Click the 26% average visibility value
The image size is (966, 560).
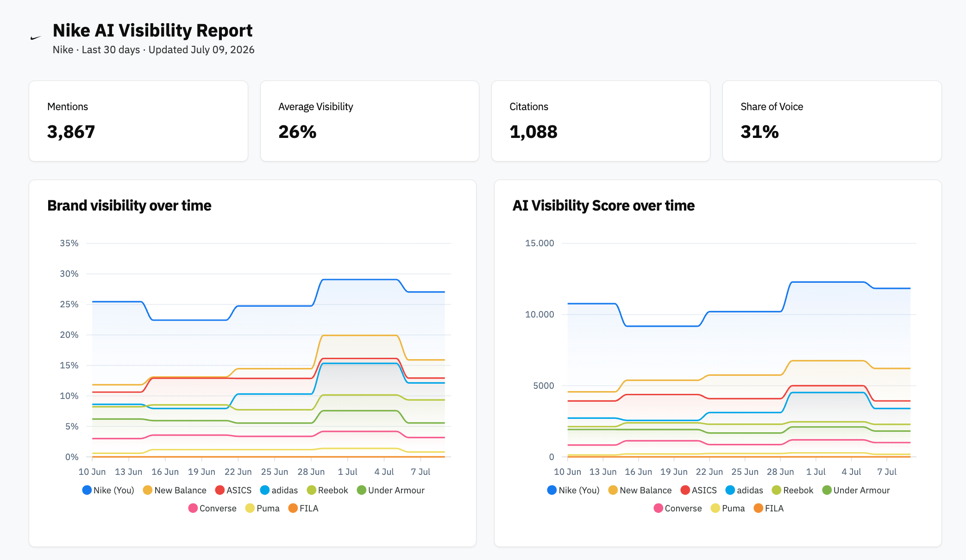click(x=297, y=132)
